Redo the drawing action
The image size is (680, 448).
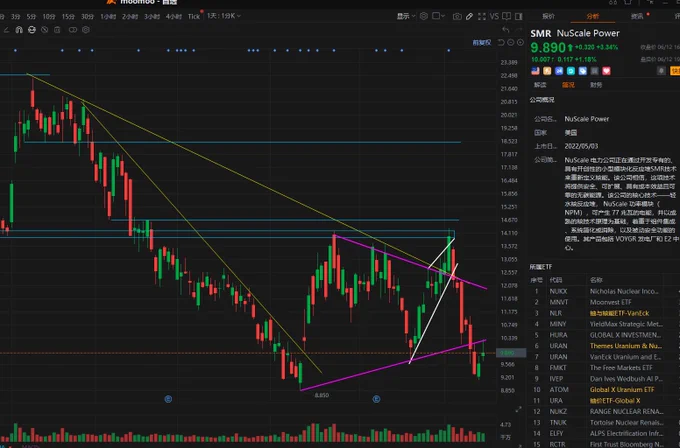pos(519,29)
